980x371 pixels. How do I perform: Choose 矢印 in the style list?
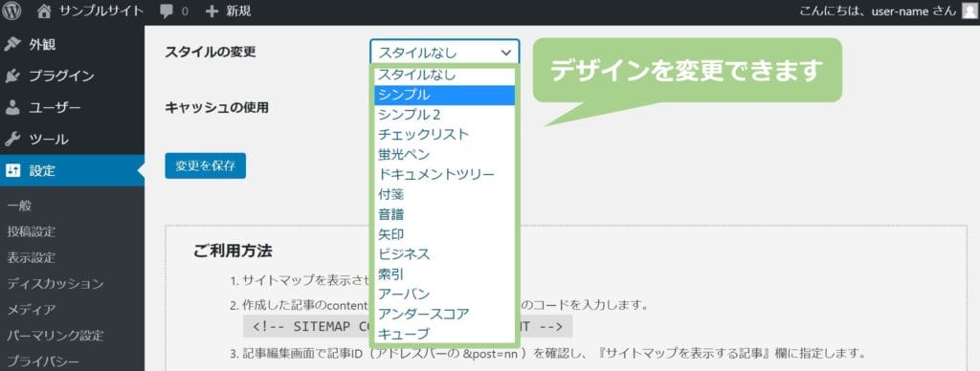coord(445,234)
